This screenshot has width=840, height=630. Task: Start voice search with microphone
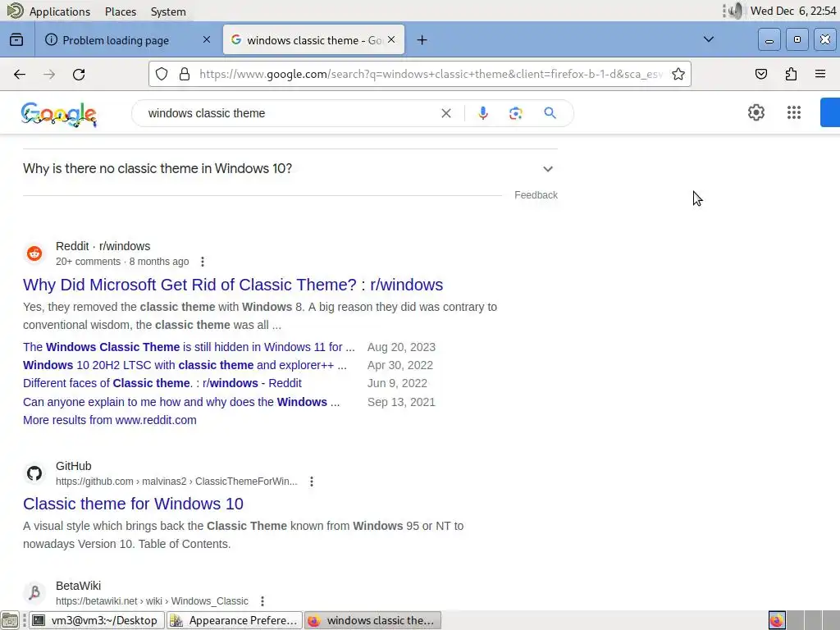click(x=482, y=113)
